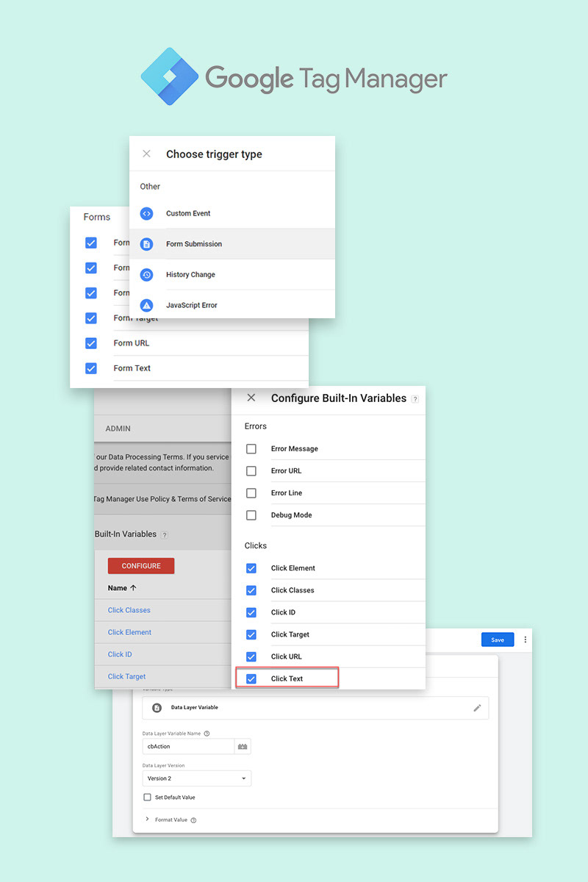588x882 pixels.
Task: Enable the Debug Mode checkbox
Action: pos(251,515)
